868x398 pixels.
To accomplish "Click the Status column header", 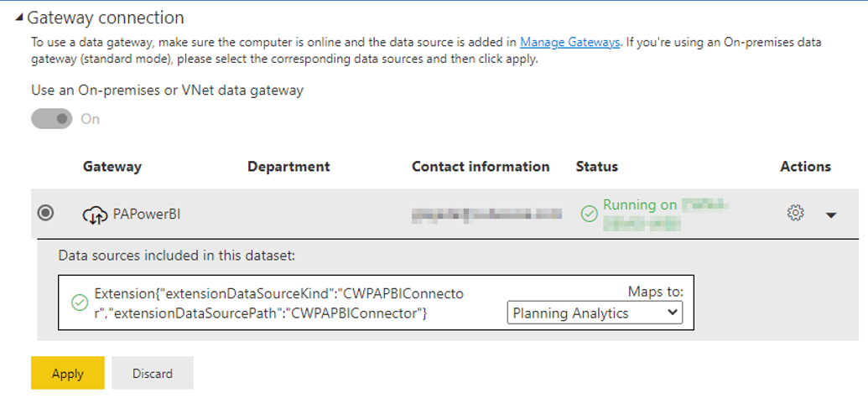I will [597, 167].
